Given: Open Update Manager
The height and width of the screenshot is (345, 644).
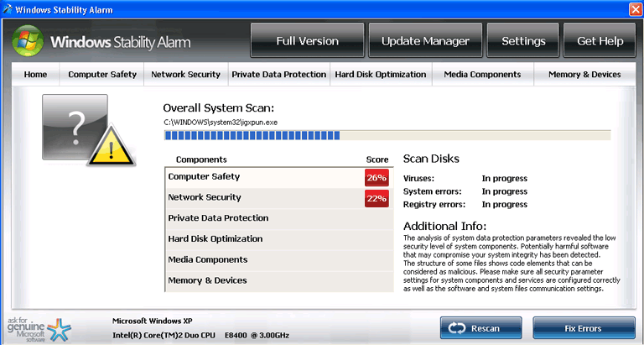Looking at the screenshot, I should click(425, 41).
